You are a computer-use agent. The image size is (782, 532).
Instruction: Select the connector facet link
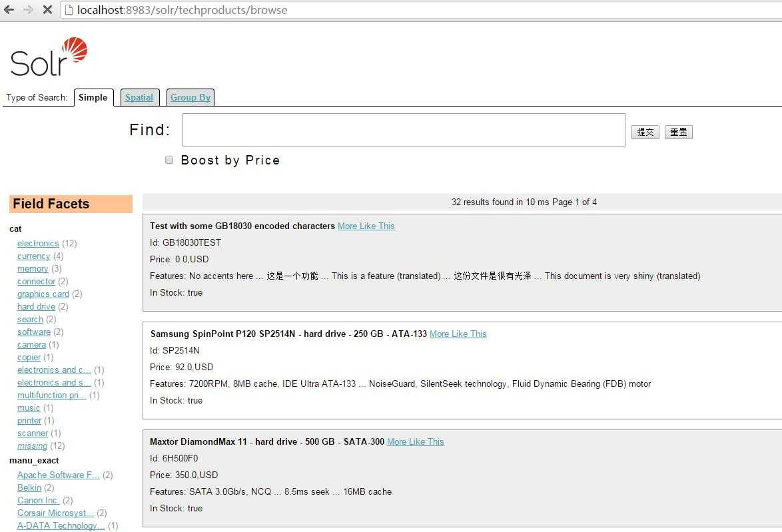point(37,281)
